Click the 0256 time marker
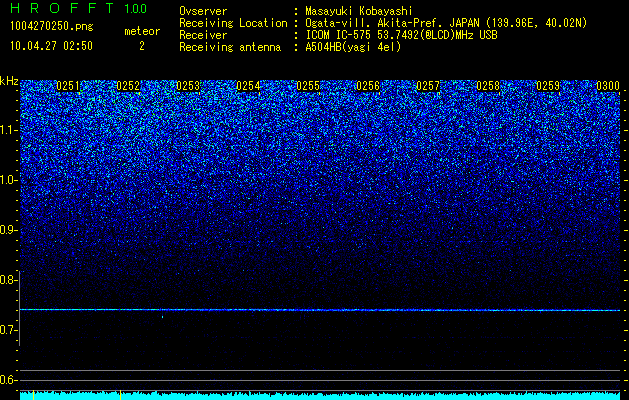This screenshot has width=629, height=400. click(x=368, y=86)
